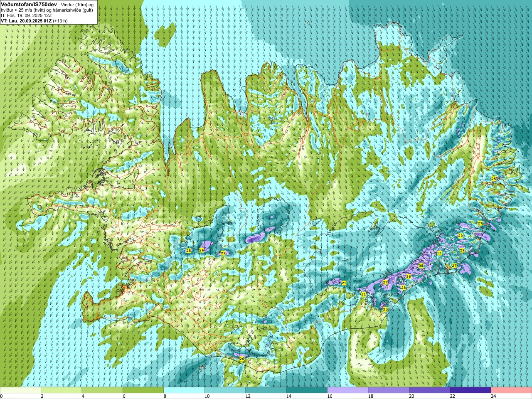Click the 16–18 m/s lavender legend swatch
The height and width of the screenshot is (399, 532).
click(348, 390)
